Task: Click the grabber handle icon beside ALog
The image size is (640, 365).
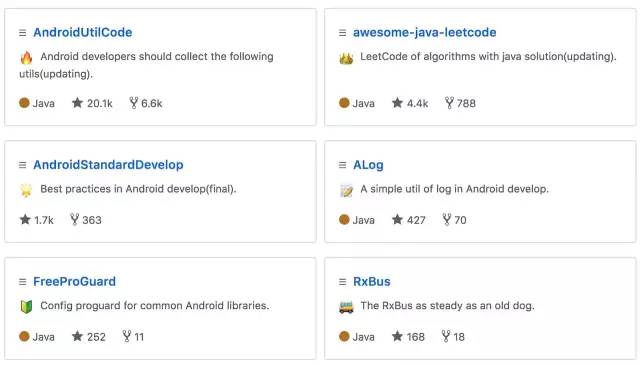Action: tap(342, 165)
